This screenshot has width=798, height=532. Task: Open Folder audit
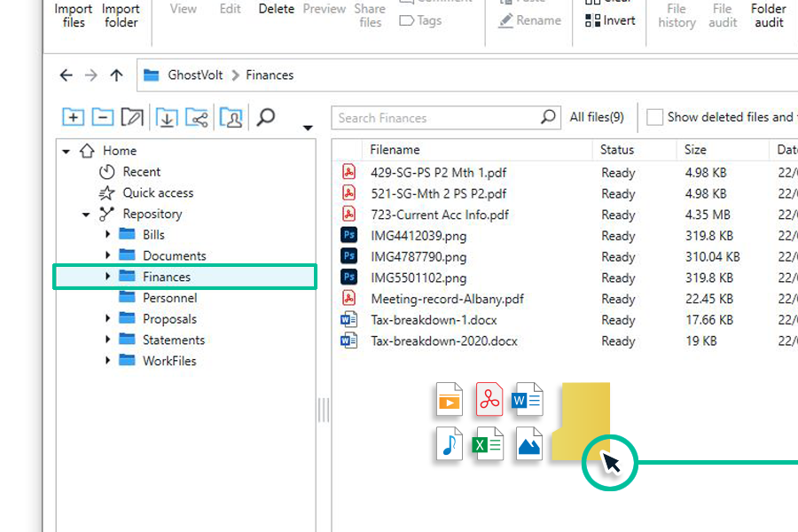pyautogui.click(x=769, y=15)
